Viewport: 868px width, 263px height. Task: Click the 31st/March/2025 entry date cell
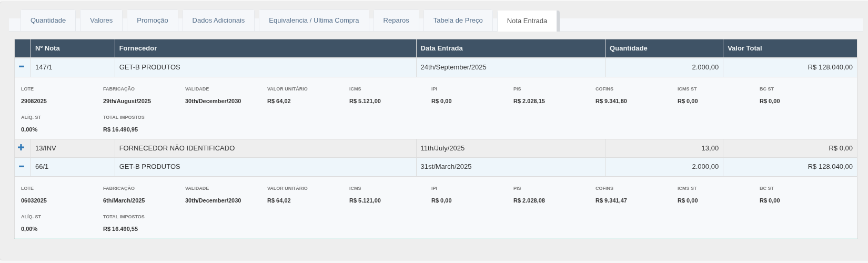pyautogui.click(x=510, y=167)
